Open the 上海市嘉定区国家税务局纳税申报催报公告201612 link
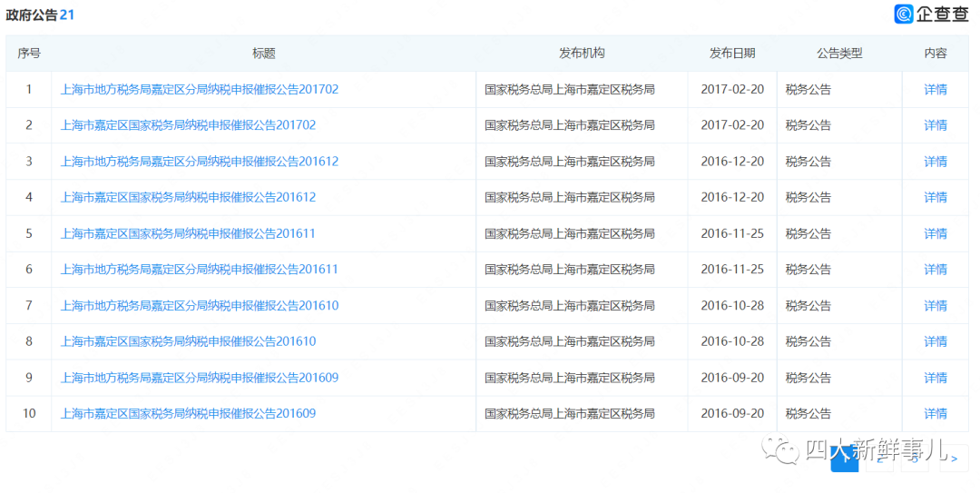The height and width of the screenshot is (493, 980). (188, 197)
